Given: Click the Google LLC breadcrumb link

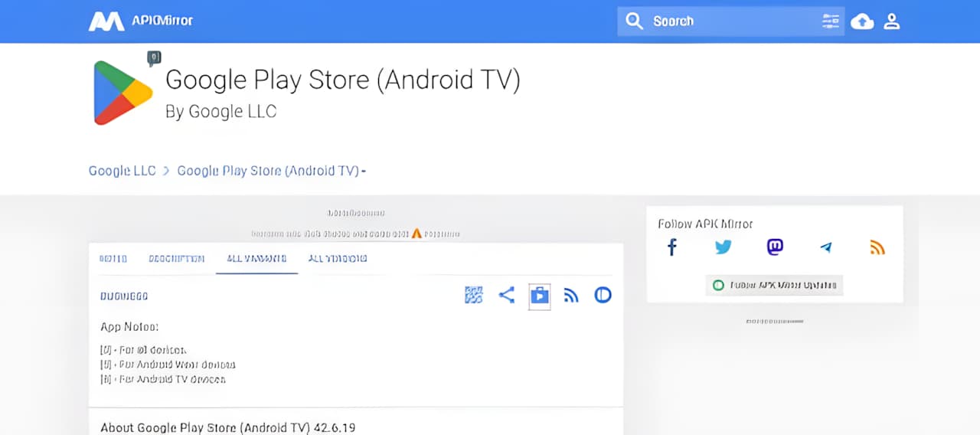Looking at the screenshot, I should 122,171.
